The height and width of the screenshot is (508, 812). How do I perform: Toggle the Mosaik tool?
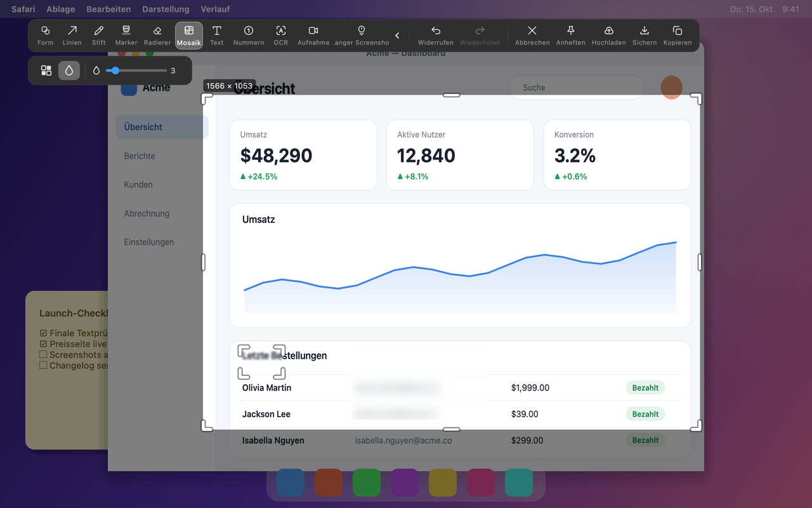pos(189,36)
